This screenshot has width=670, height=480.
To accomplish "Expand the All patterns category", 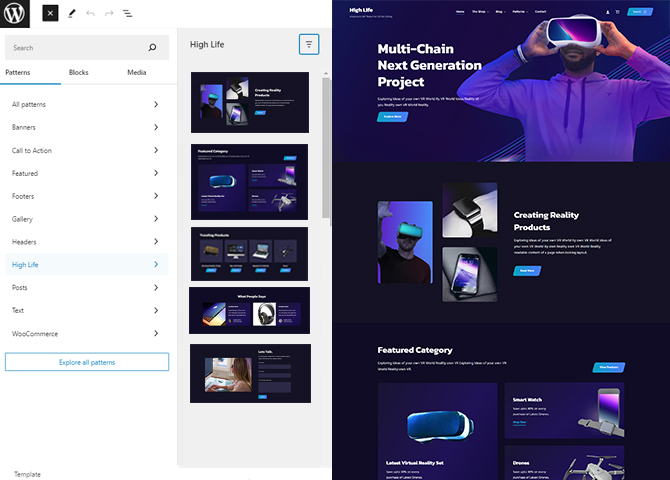I will [x=84, y=104].
